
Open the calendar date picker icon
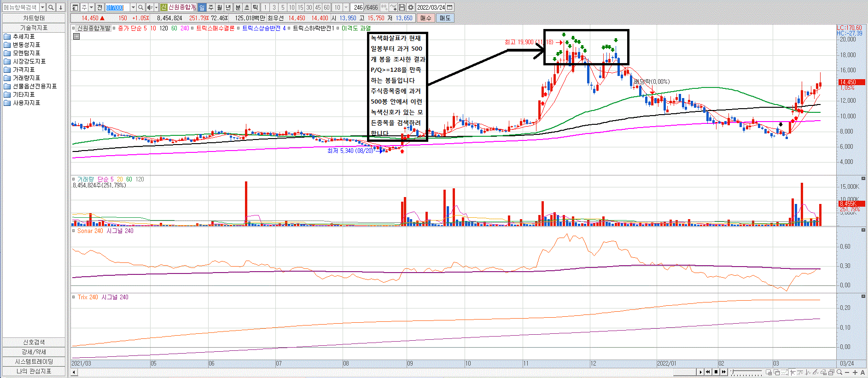[x=450, y=7]
